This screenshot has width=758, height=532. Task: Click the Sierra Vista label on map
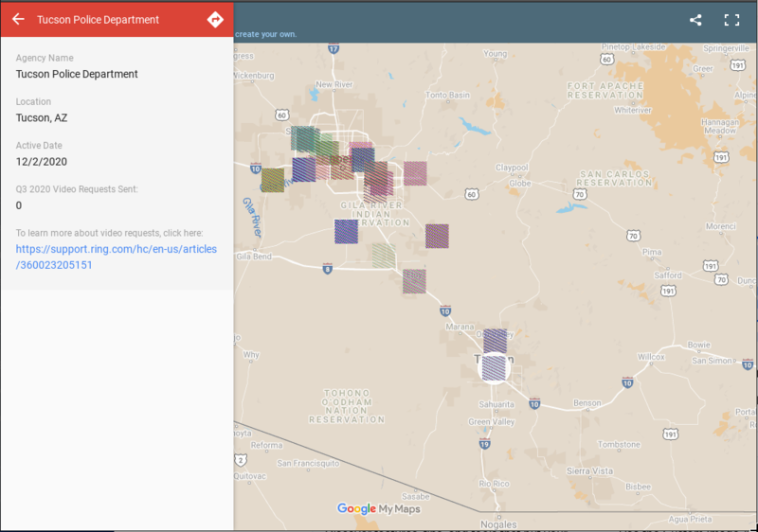coord(589,470)
